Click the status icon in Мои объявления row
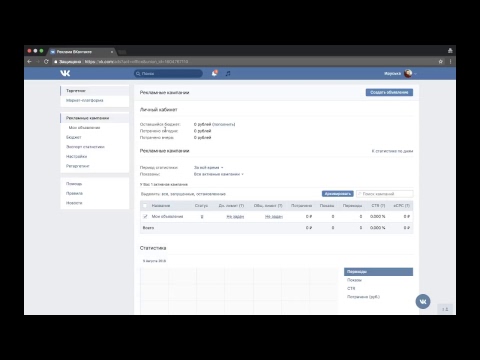 (202, 217)
